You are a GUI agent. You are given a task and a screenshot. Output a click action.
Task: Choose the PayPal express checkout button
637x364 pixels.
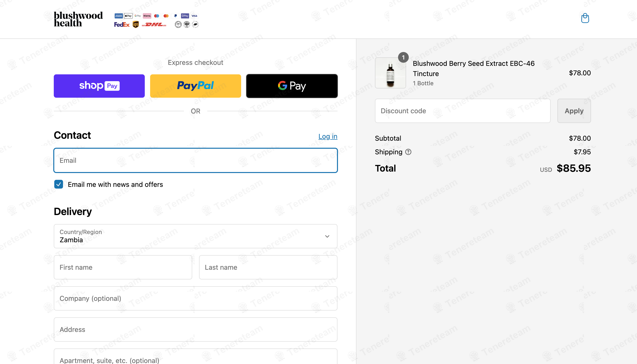coord(195,86)
